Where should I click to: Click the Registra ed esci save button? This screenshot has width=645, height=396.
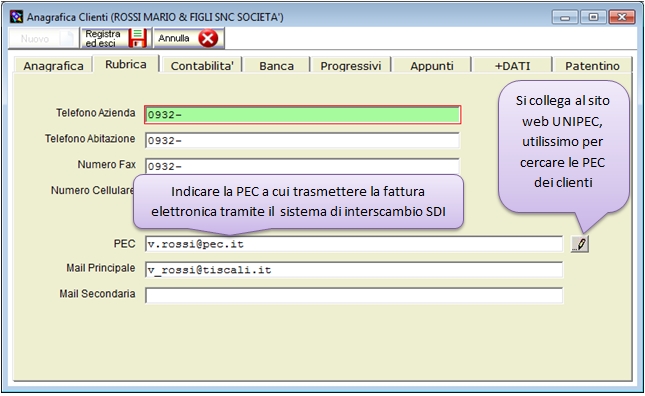click(116, 38)
